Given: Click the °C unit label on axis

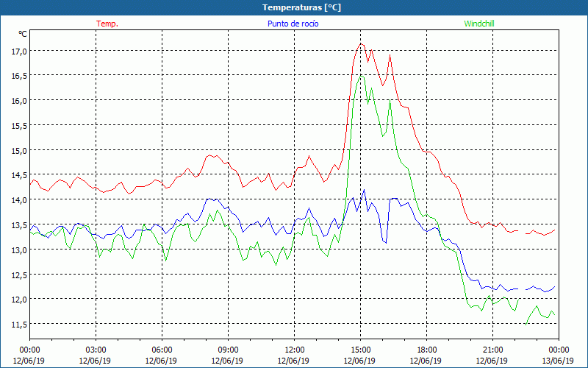Looking at the screenshot, I should coord(23,34).
